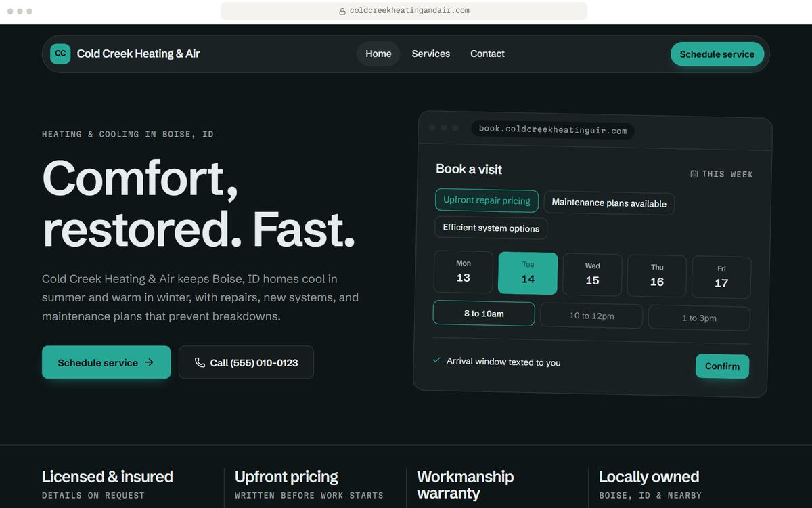
Task: Click the checkmark icon beside Arrival window
Action: pos(436,360)
